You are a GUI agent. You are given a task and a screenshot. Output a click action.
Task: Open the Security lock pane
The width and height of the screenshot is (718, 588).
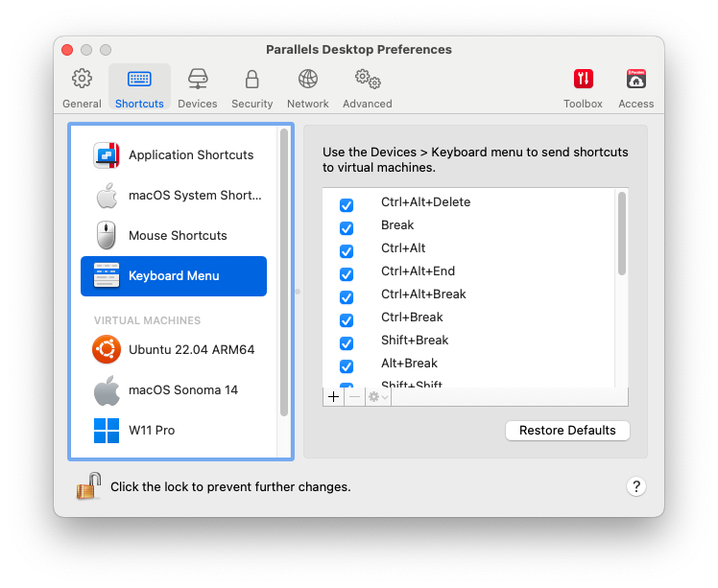click(x=251, y=87)
